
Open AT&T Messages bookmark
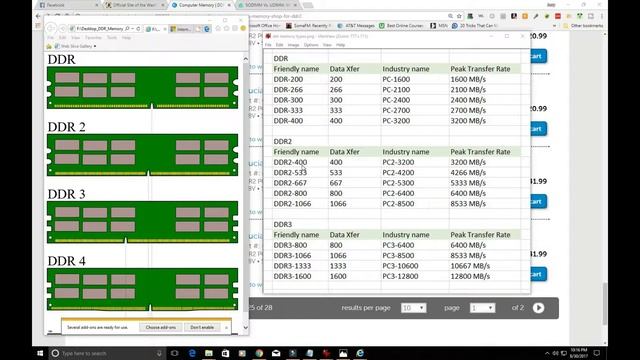[x=356, y=26]
